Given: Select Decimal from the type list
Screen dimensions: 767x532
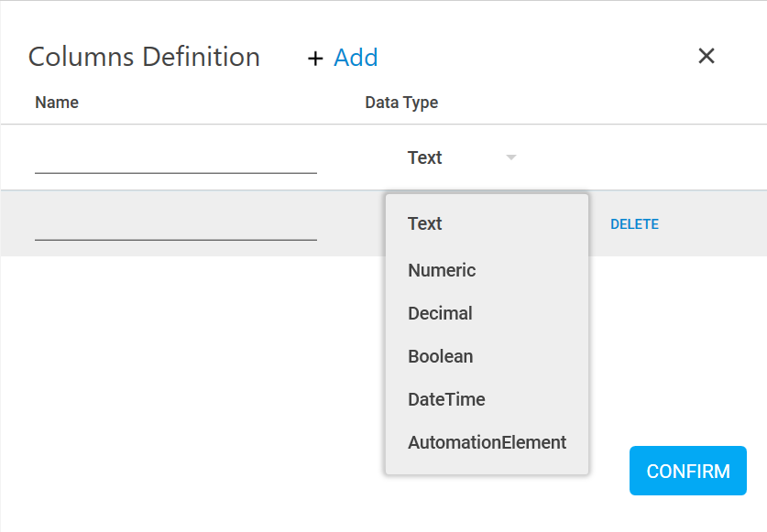Looking at the screenshot, I should [440, 313].
